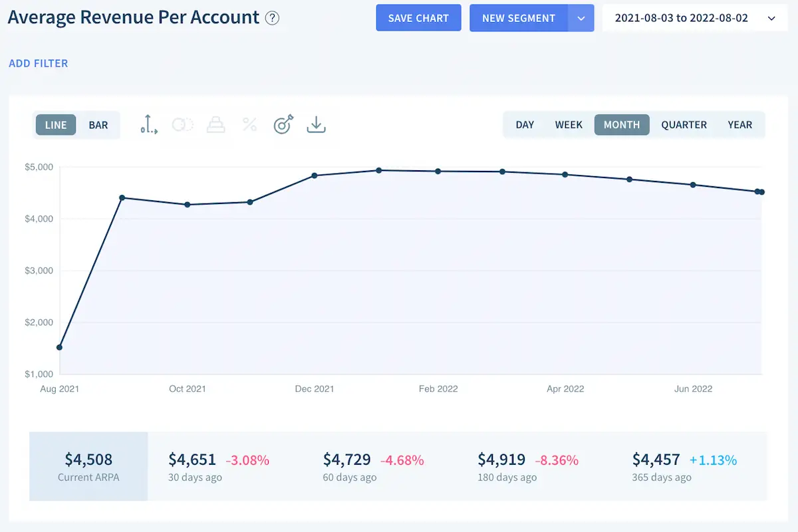Image resolution: width=798 pixels, height=532 pixels.
Task: Select the stacked chart icon
Action: click(216, 124)
